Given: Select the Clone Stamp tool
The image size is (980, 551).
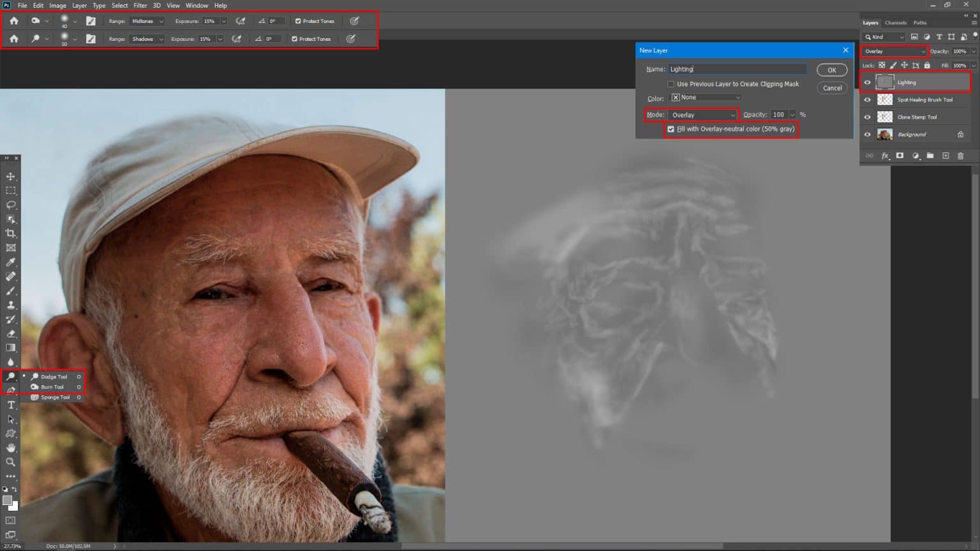Looking at the screenshot, I should tap(10, 304).
